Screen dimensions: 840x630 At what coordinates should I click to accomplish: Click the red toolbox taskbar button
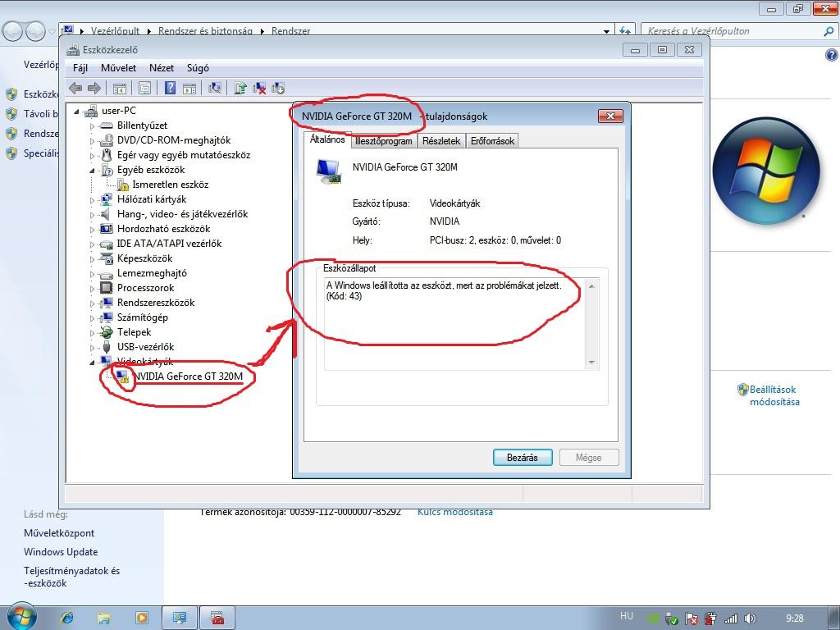coord(217,619)
